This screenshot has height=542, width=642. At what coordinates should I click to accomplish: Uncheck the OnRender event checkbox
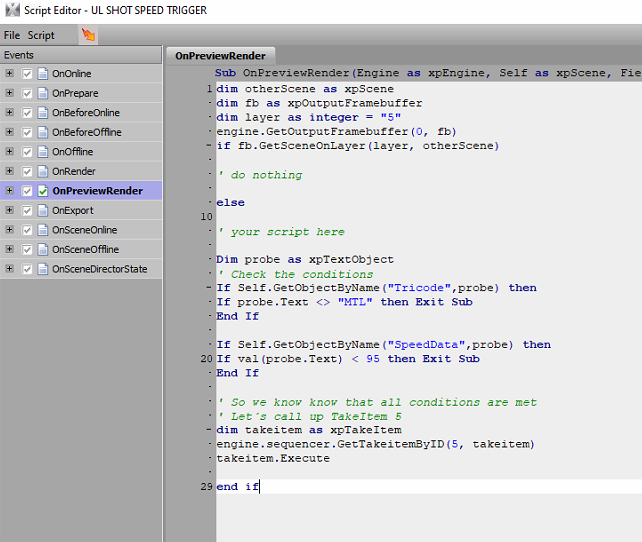(x=27, y=171)
